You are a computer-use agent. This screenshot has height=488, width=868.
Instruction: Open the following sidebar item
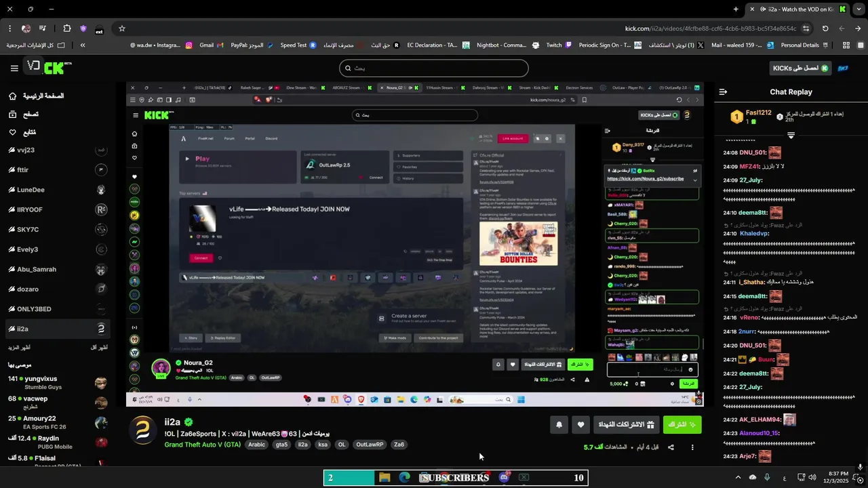coord(22,132)
